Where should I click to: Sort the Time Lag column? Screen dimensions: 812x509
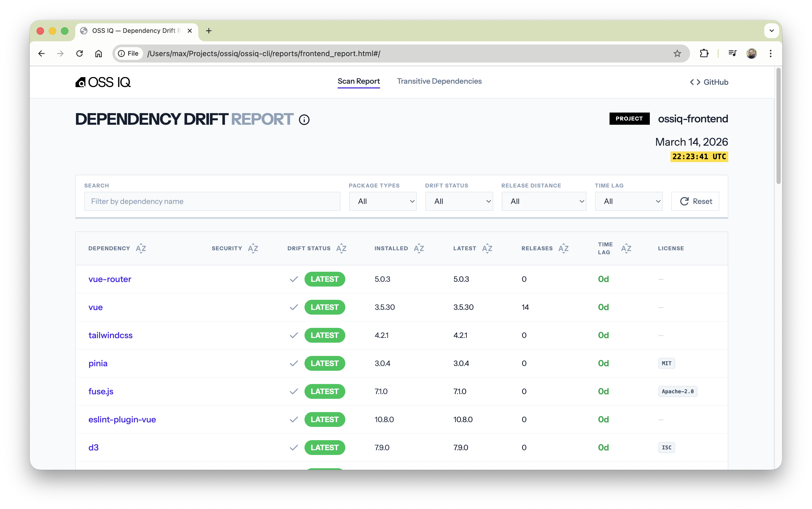(626, 248)
